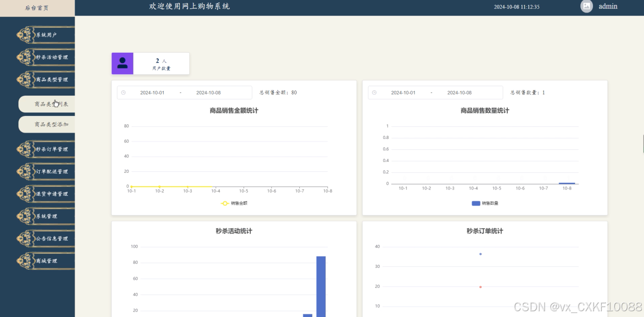
Task: Open the 商品类型添加 submenu item
Action: [47, 124]
